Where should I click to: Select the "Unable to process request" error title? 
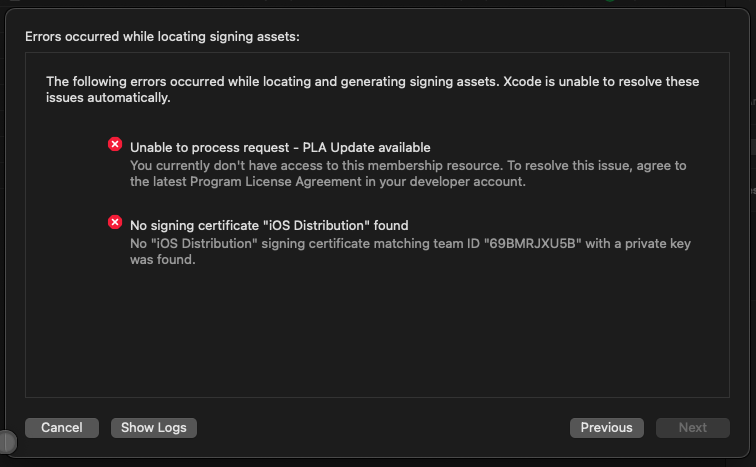coord(210,147)
